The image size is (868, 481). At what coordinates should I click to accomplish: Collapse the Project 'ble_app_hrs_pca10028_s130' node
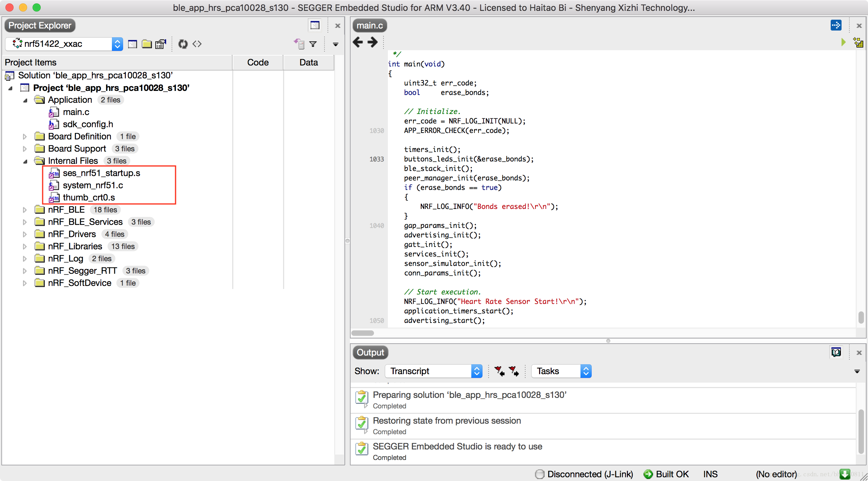click(x=10, y=88)
